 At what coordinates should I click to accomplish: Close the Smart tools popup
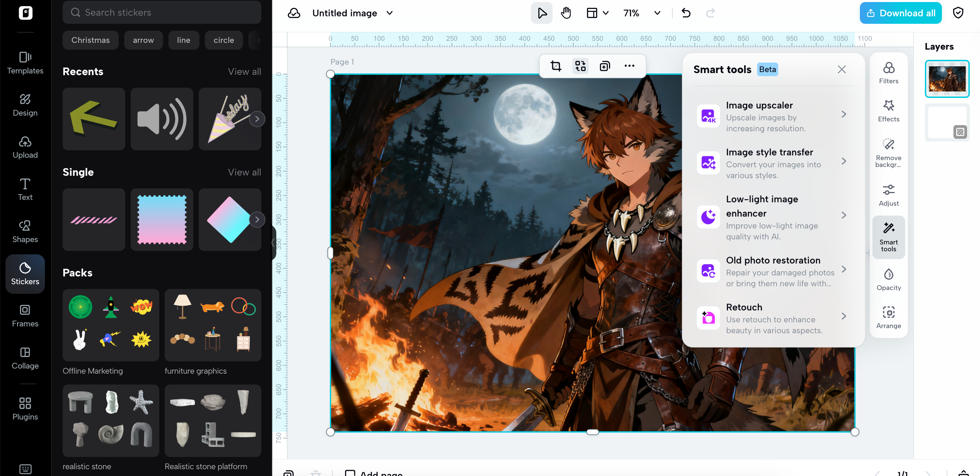click(842, 69)
